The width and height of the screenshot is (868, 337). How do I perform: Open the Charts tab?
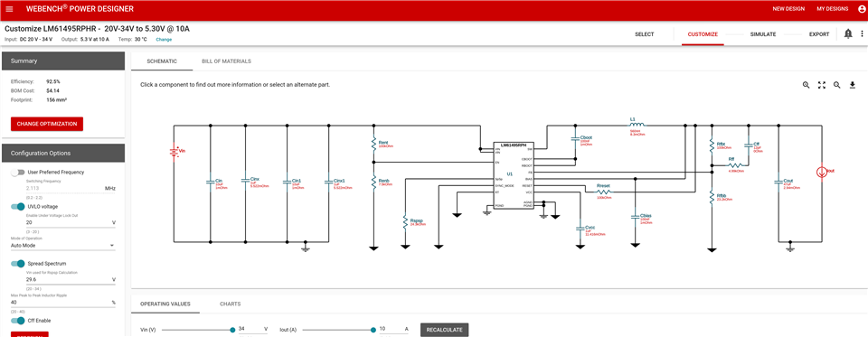pos(231,304)
